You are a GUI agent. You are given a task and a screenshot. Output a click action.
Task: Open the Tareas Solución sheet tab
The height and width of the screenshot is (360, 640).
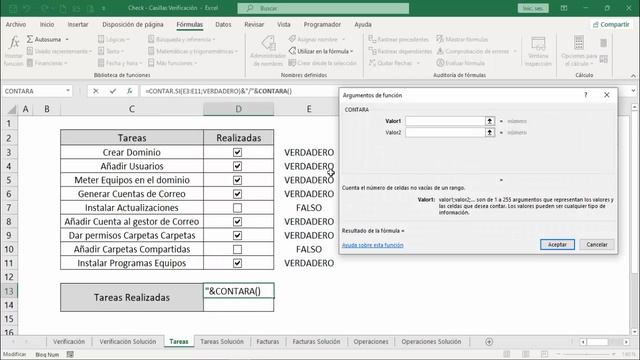point(222,342)
